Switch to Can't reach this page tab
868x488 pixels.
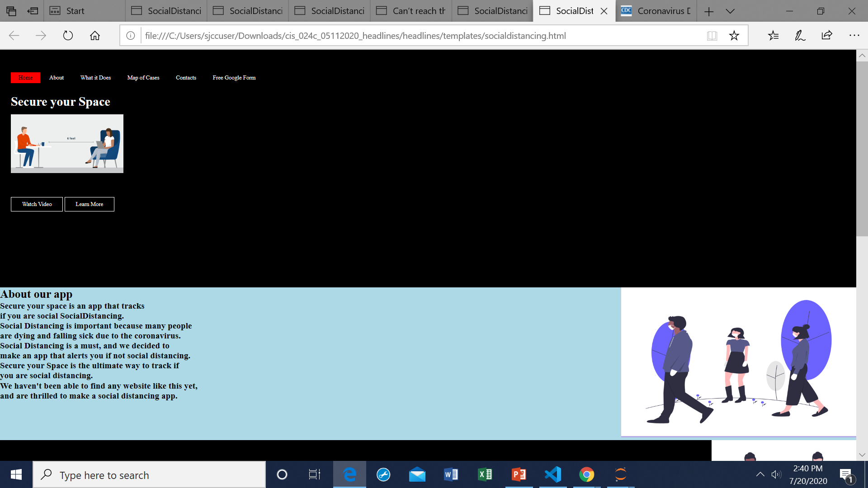tap(410, 11)
